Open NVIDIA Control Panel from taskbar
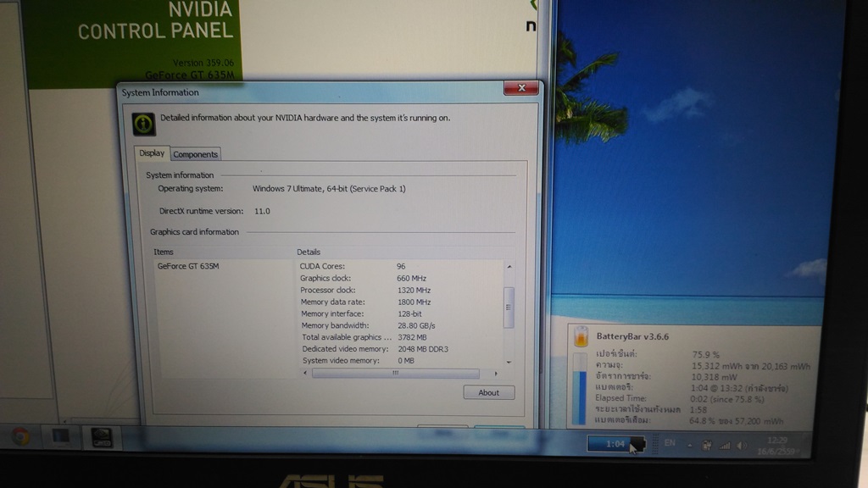 tap(101, 437)
